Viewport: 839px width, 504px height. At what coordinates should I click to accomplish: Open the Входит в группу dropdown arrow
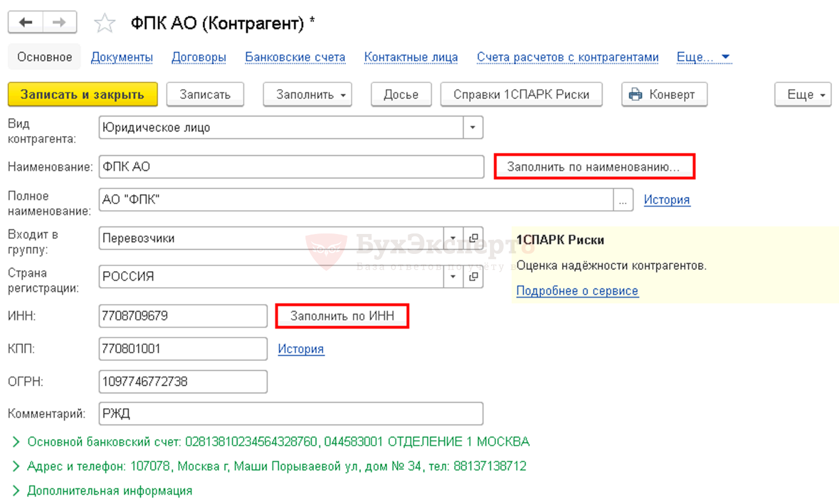pyautogui.click(x=453, y=238)
